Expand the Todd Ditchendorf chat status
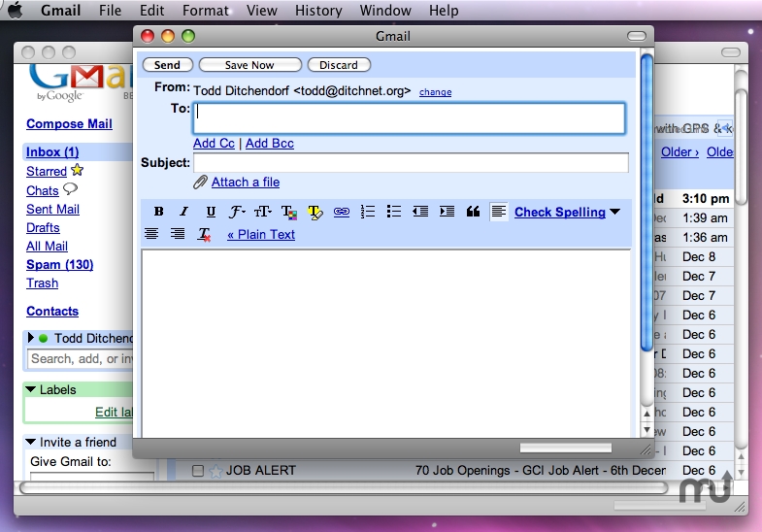The height and width of the screenshot is (532, 762). click(x=31, y=338)
